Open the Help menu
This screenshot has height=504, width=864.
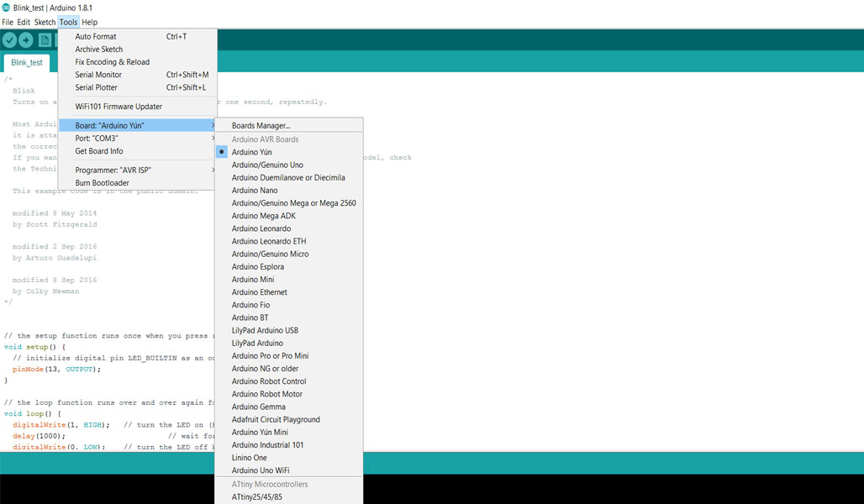[x=90, y=22]
